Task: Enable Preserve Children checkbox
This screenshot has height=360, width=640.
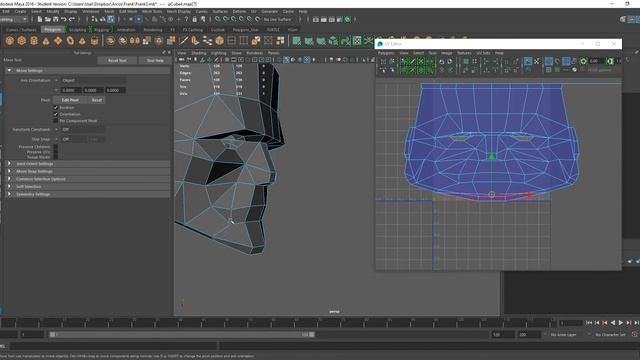Action: pyautogui.click(x=56, y=147)
